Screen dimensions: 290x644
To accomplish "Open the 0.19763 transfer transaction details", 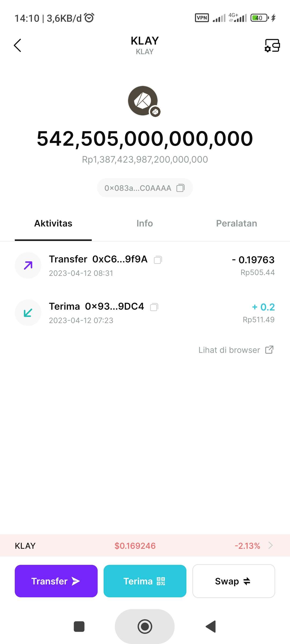I will pos(145,265).
